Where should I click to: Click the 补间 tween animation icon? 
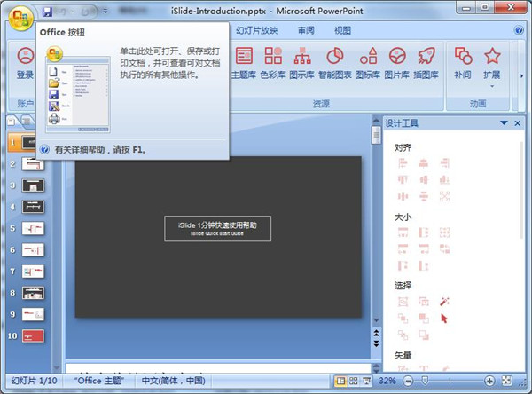(463, 63)
